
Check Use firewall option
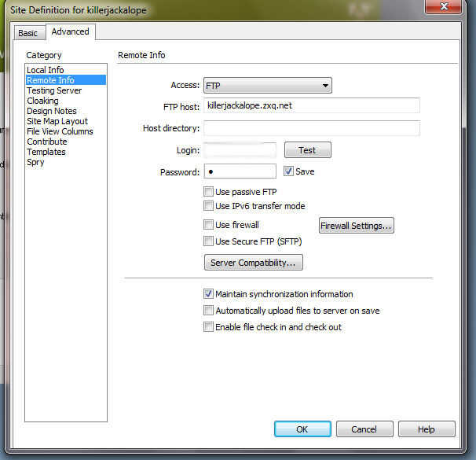(x=208, y=225)
